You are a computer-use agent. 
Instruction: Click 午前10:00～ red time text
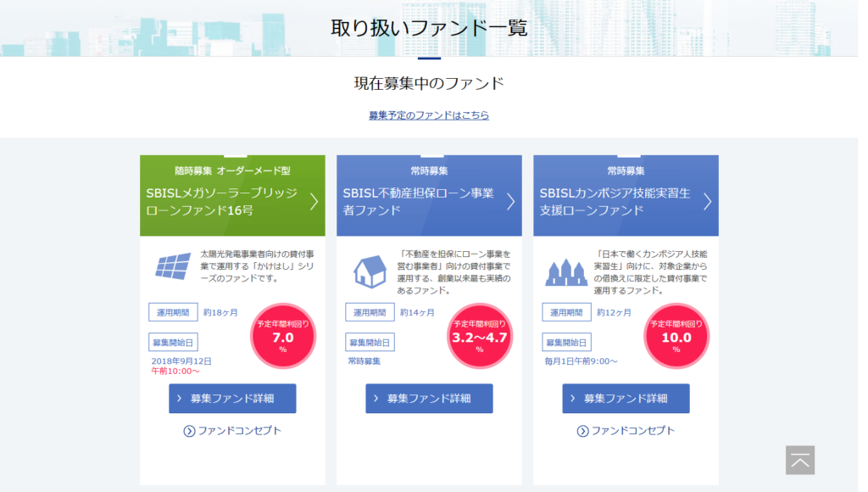[175, 371]
